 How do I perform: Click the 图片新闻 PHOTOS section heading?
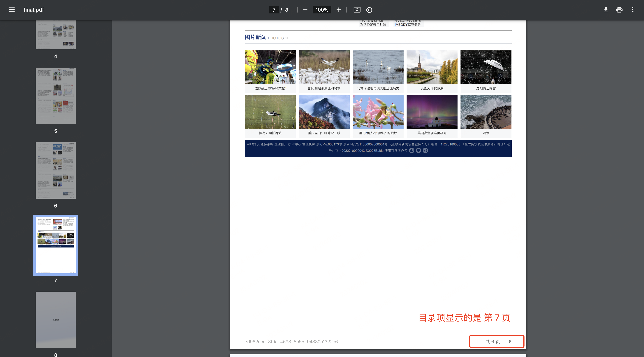(x=256, y=37)
